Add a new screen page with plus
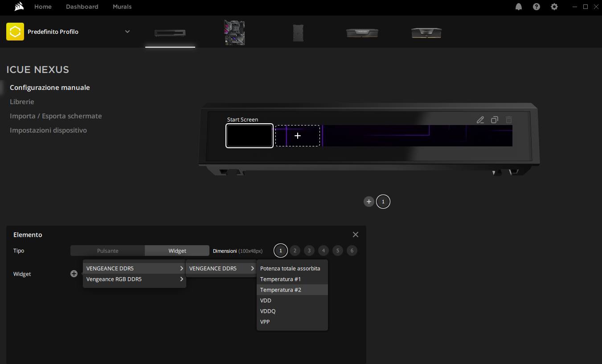This screenshot has width=602, height=364. [369, 202]
